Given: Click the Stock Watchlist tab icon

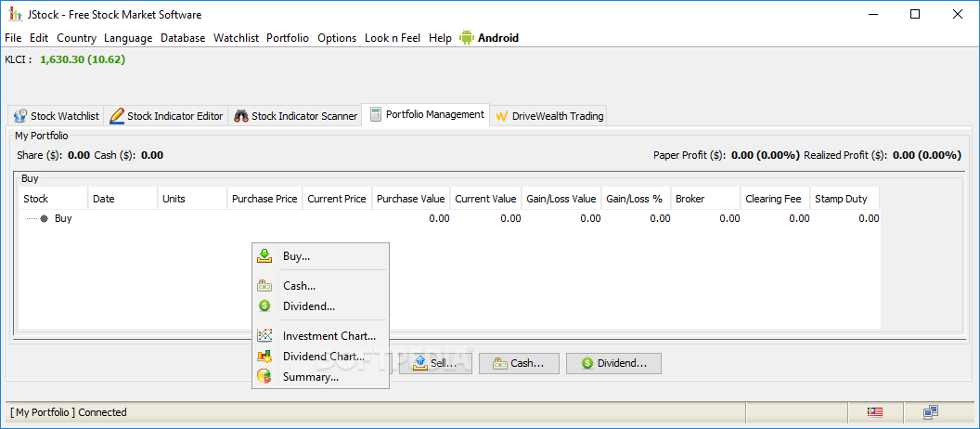Looking at the screenshot, I should pos(20,116).
